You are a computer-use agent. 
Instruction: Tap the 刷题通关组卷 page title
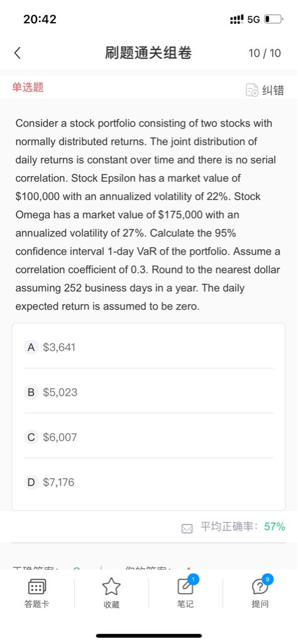(148, 53)
